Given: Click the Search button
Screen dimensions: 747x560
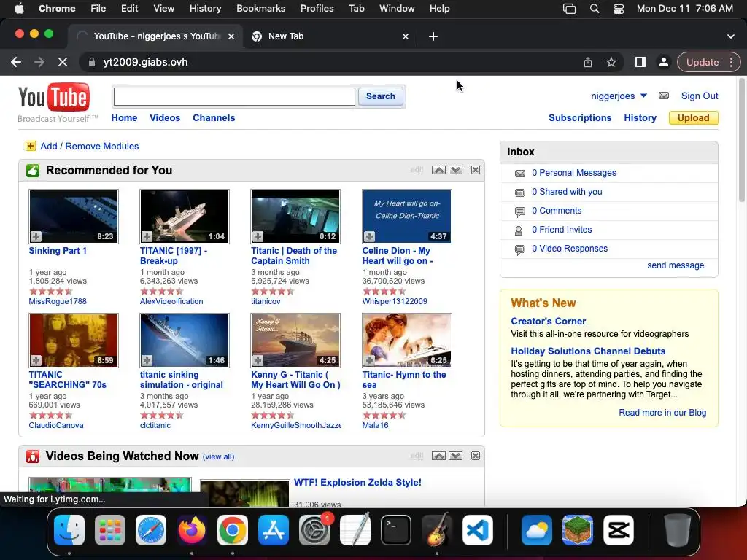Looking at the screenshot, I should click(x=381, y=96).
